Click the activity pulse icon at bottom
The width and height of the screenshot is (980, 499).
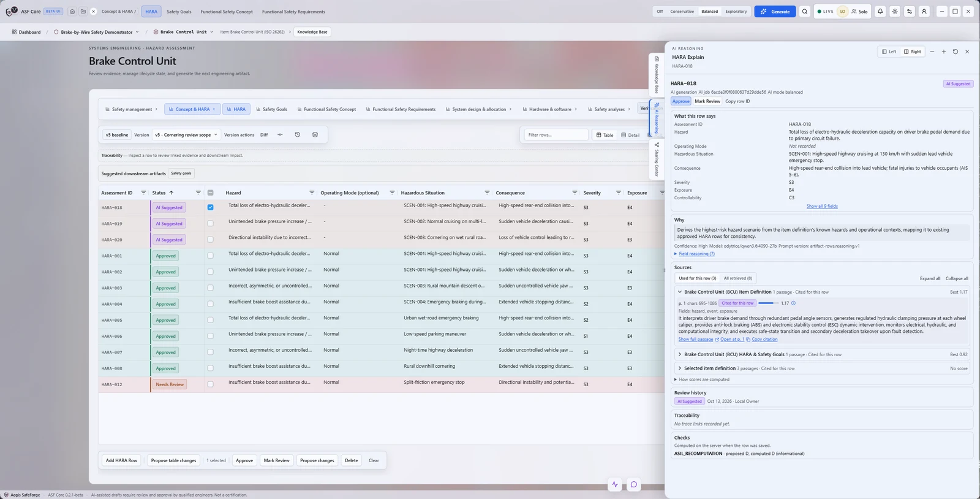(615, 484)
